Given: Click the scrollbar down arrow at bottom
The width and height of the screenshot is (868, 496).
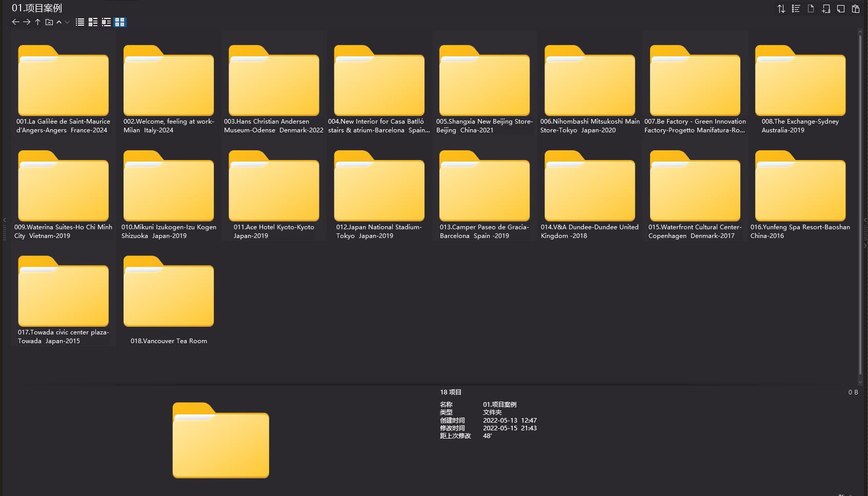Looking at the screenshot, I should tap(860, 382).
